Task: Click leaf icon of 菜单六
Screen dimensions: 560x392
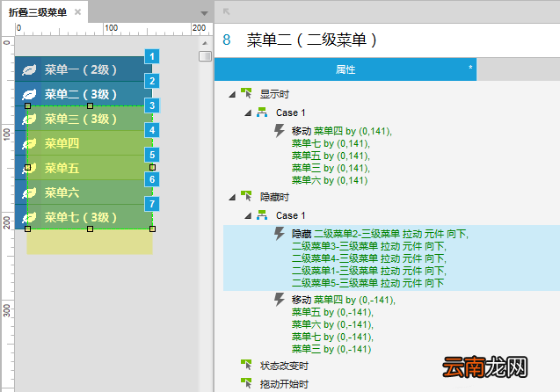Action: click(29, 192)
